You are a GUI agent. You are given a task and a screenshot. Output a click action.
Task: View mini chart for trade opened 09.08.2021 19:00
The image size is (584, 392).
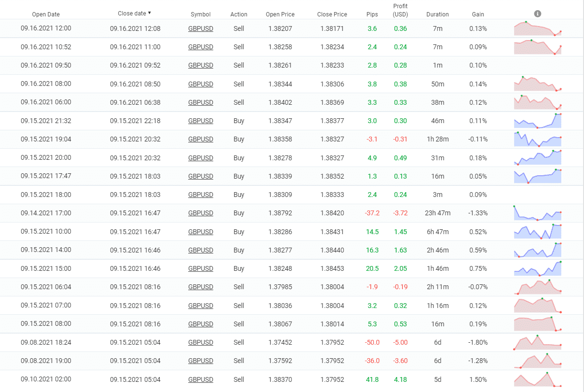538,361
